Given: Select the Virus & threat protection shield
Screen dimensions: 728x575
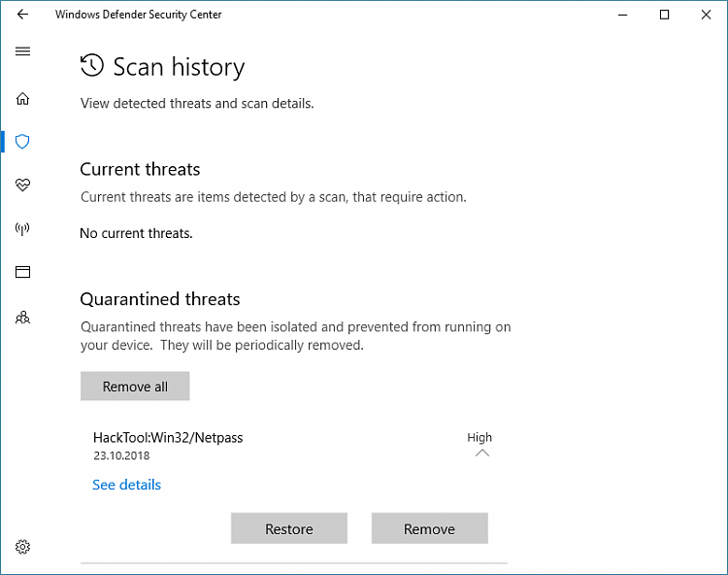Looking at the screenshot, I should tap(22, 141).
